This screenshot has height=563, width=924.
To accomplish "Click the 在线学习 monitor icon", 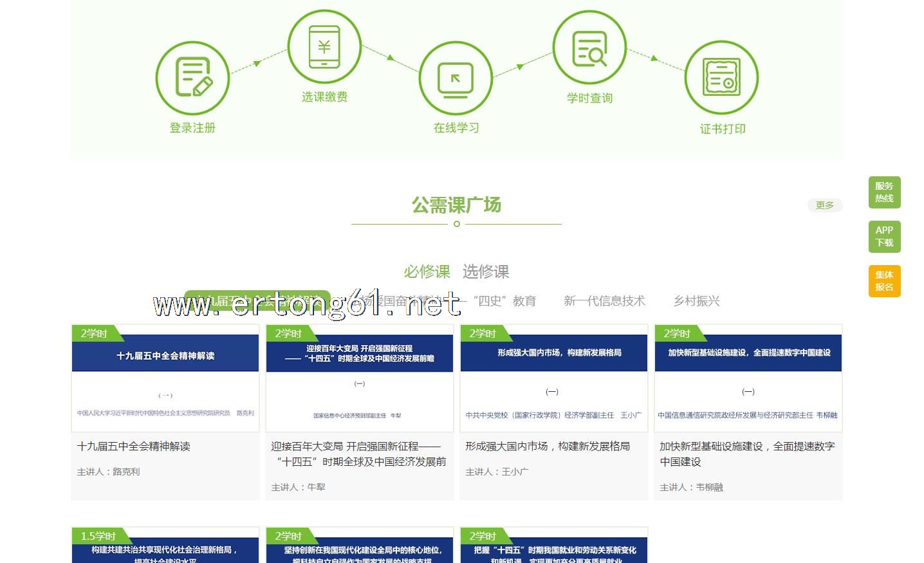I will pos(456,79).
